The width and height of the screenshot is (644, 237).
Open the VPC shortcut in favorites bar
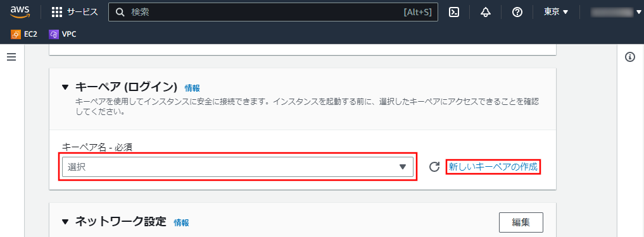coord(63,34)
